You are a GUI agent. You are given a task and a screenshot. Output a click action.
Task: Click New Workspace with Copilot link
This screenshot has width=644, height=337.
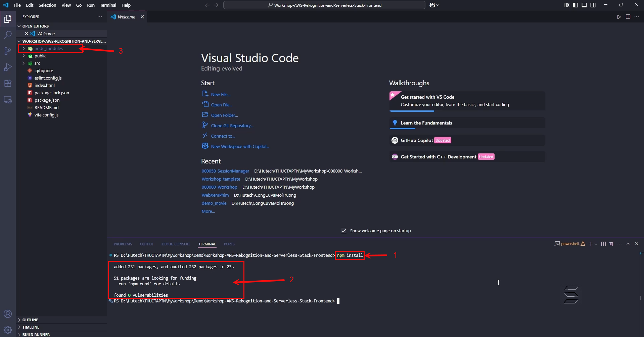click(x=240, y=147)
